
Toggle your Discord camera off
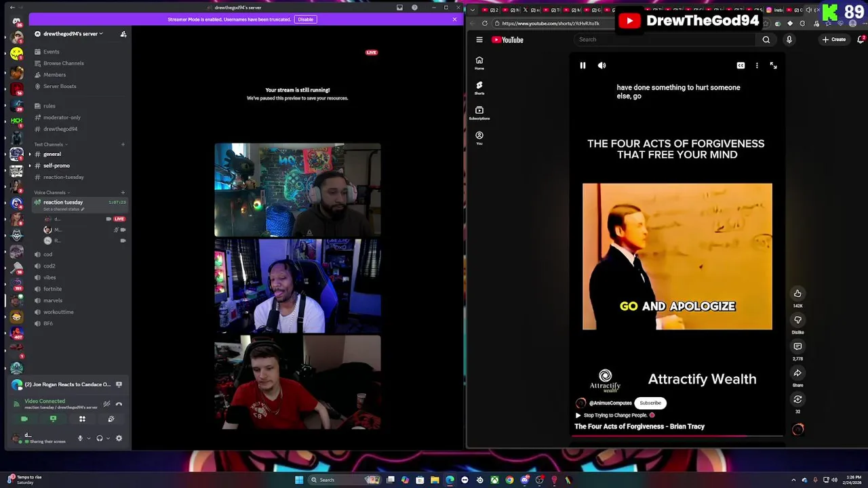[x=24, y=419]
